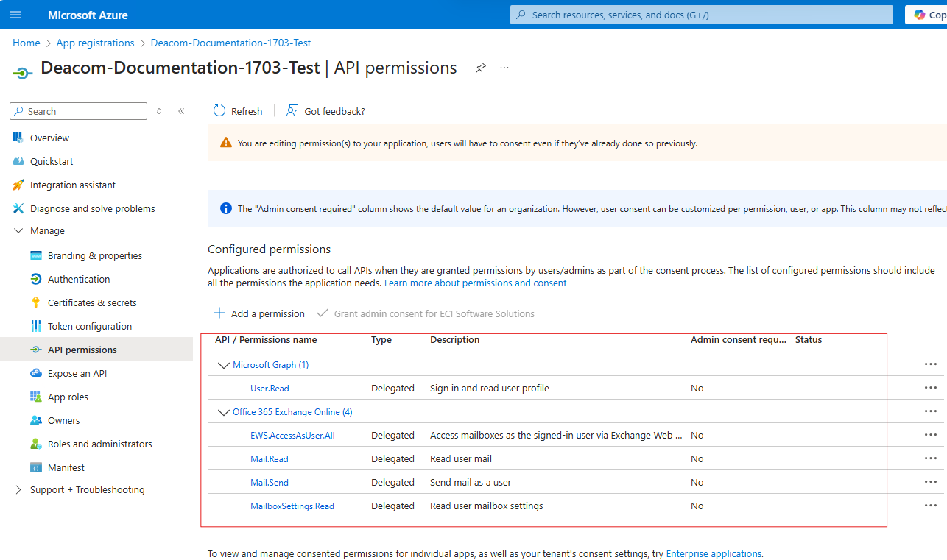This screenshot has width=947, height=560.
Task: Click the app registration icon beside title
Action: click(x=23, y=72)
